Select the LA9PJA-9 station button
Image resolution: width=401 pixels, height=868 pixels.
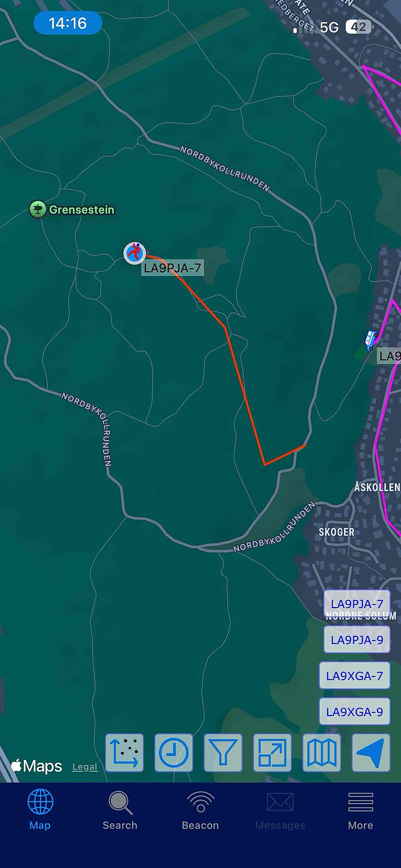[x=357, y=640]
